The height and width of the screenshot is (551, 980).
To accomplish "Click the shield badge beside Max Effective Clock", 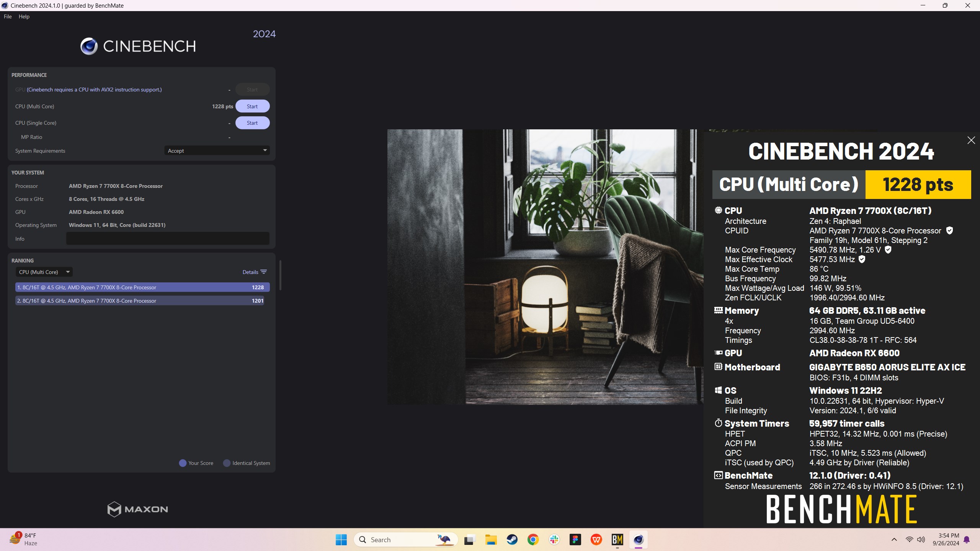I will pyautogui.click(x=862, y=259).
